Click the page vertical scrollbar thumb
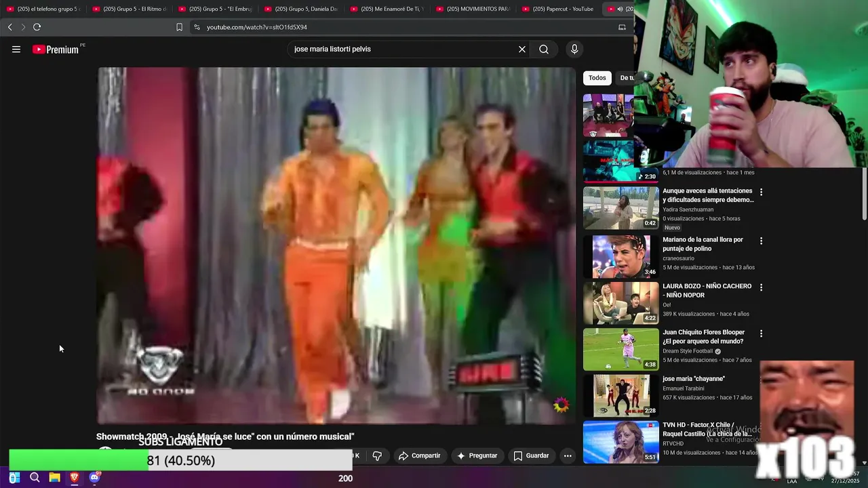 864,194
